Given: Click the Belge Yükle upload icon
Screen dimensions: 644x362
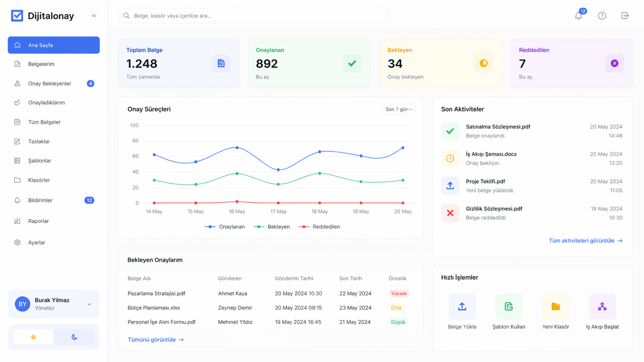Looking at the screenshot, I should (462, 307).
